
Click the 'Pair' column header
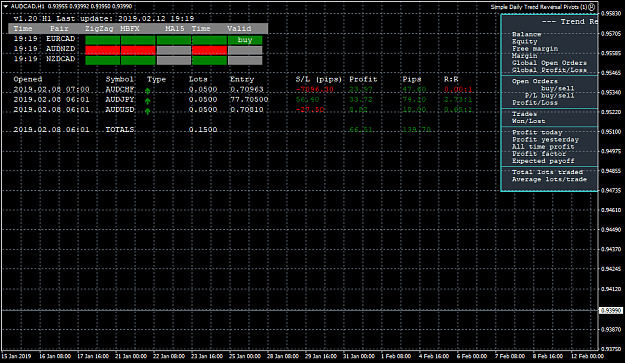click(59, 29)
